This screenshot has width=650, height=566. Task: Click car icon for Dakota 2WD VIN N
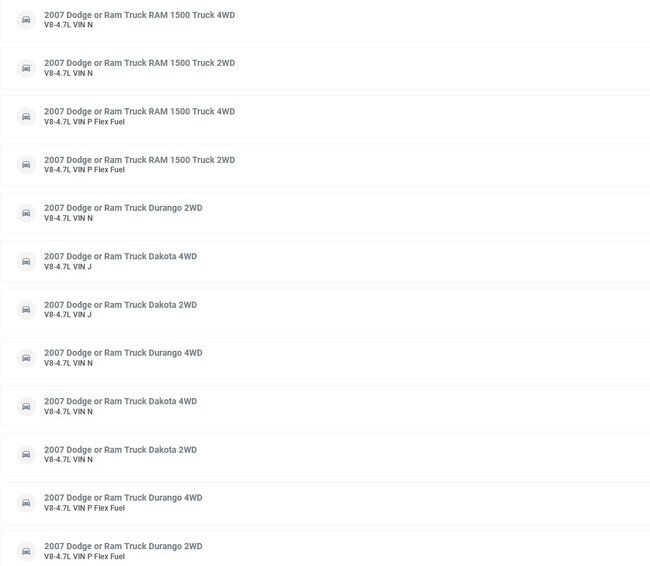[x=26, y=454]
